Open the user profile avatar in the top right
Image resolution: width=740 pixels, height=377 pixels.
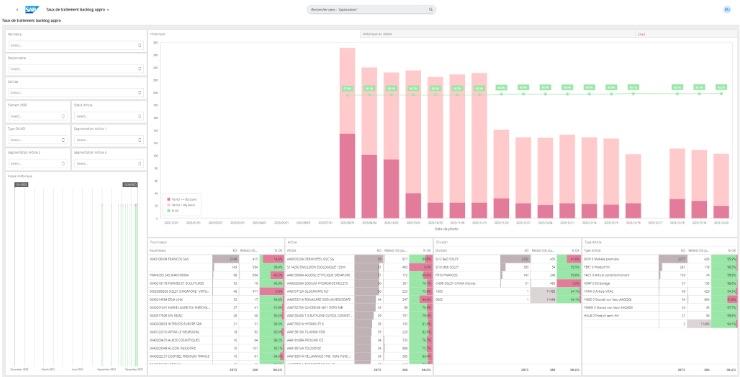coord(727,9)
